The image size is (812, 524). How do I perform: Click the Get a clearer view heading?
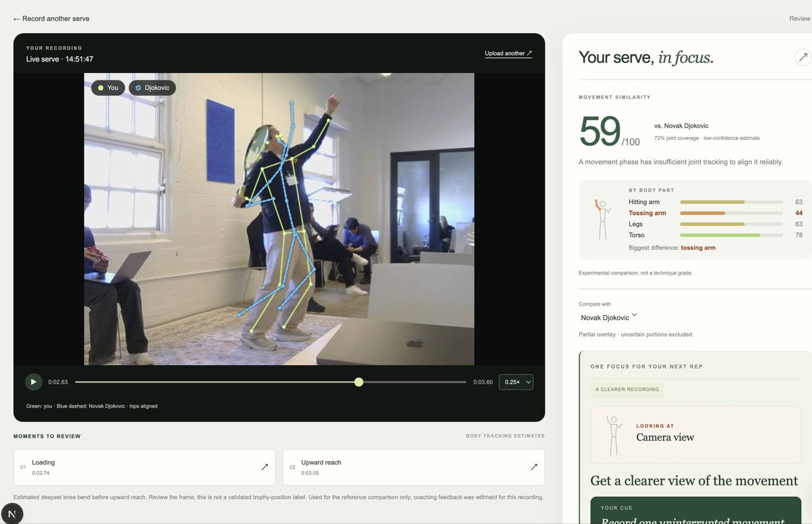(x=694, y=481)
